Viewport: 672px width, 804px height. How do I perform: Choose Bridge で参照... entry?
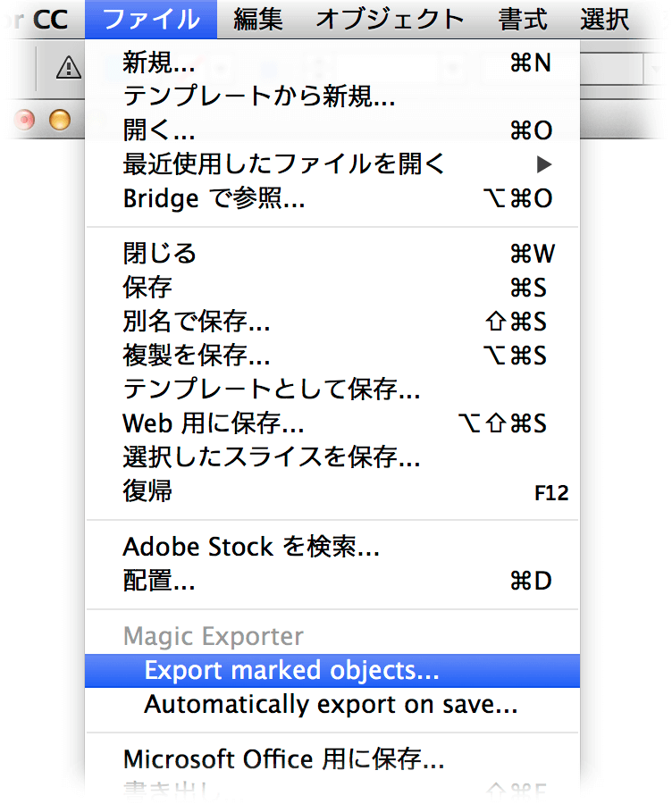pos(214,198)
